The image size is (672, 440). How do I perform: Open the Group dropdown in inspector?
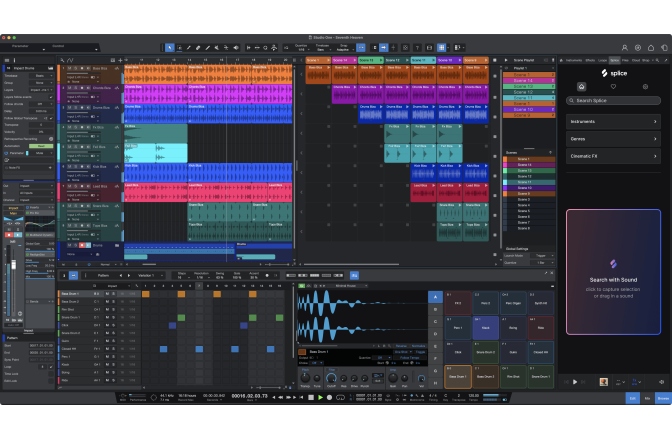[42, 83]
